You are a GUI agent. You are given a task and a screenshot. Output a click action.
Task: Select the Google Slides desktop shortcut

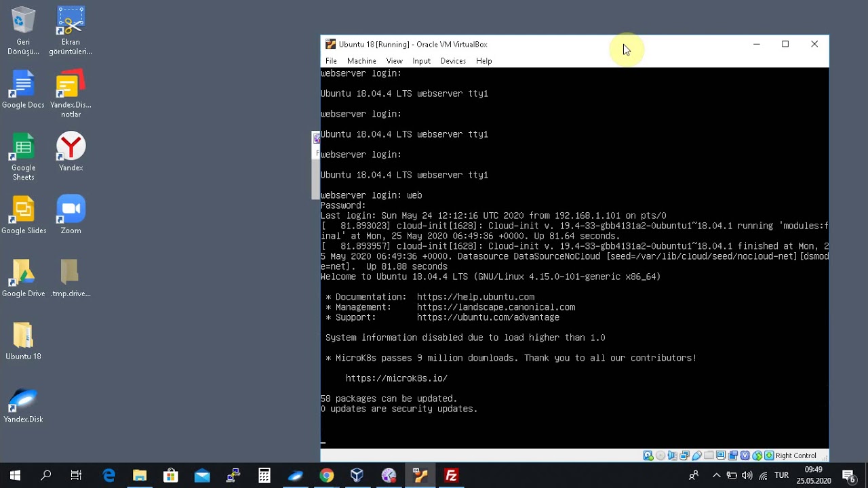click(23, 216)
